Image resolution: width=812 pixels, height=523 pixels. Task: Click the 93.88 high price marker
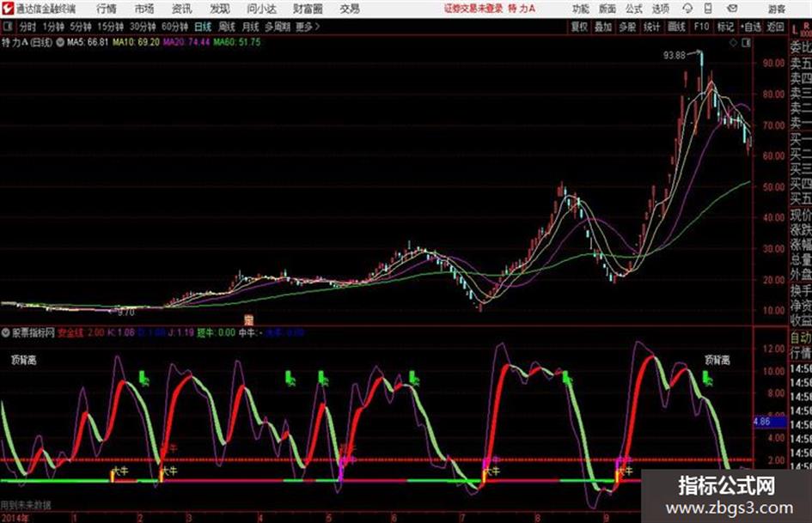(675, 55)
